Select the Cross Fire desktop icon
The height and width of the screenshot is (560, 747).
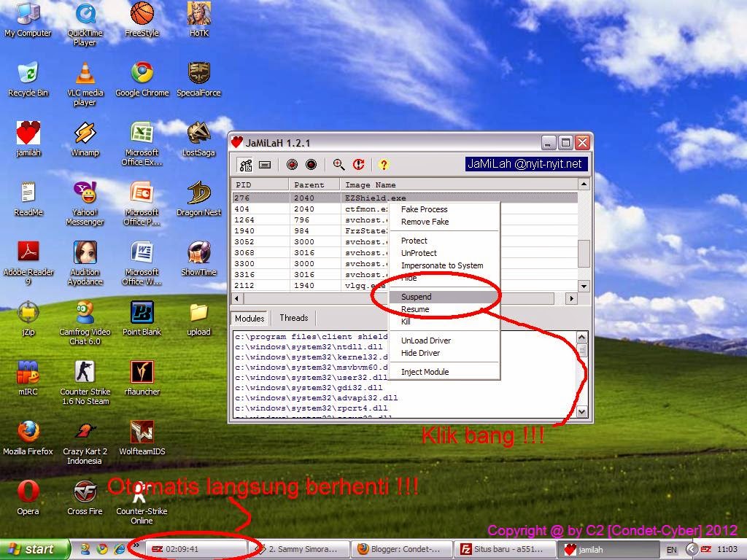tap(85, 498)
